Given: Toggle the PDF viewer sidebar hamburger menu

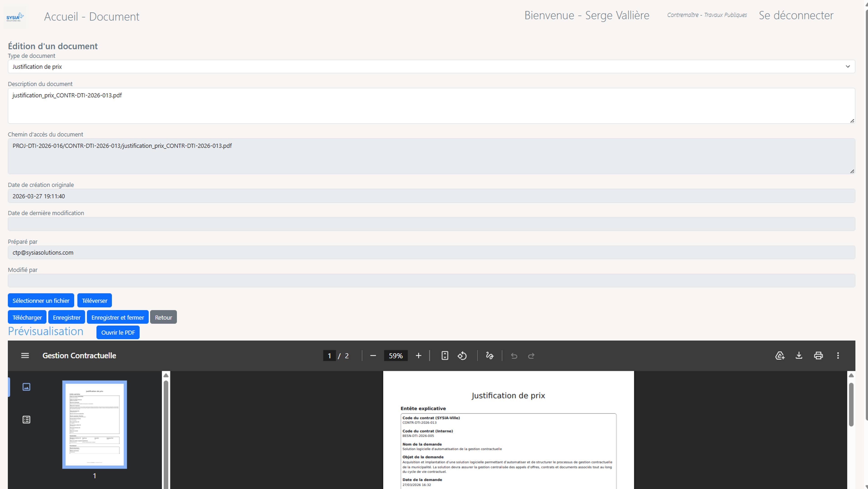Looking at the screenshot, I should tap(25, 356).
